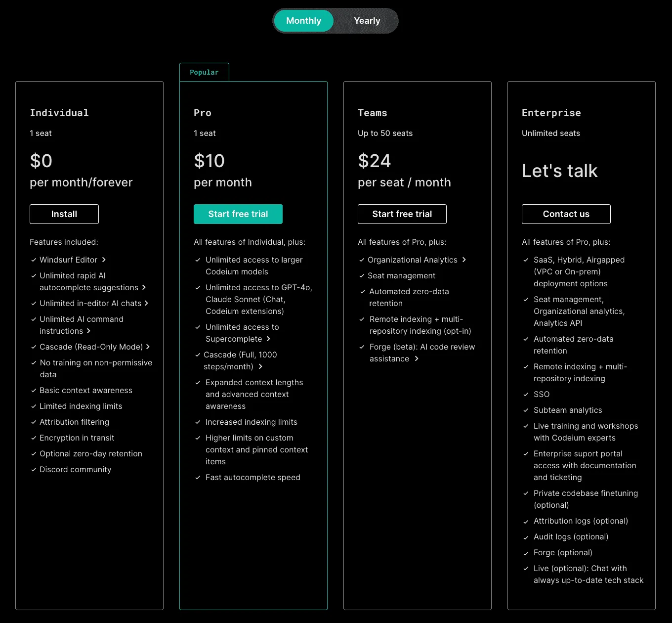Click chevron after autocomplete suggestions
The height and width of the screenshot is (623, 672).
click(144, 287)
